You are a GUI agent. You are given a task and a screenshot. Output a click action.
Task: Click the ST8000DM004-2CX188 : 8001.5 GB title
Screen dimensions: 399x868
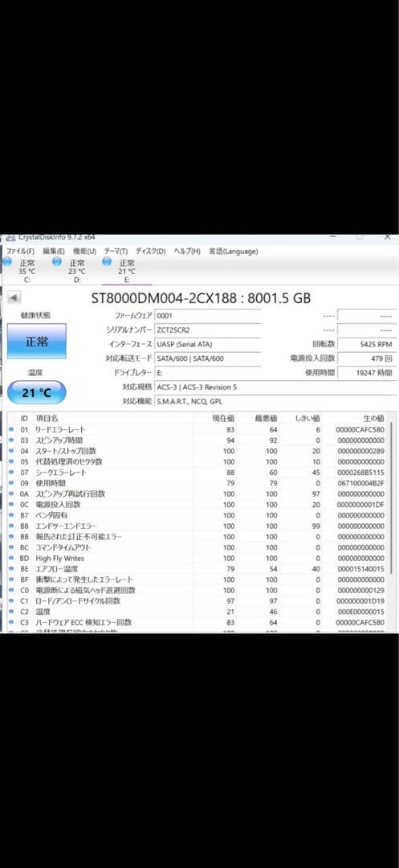[201, 298]
